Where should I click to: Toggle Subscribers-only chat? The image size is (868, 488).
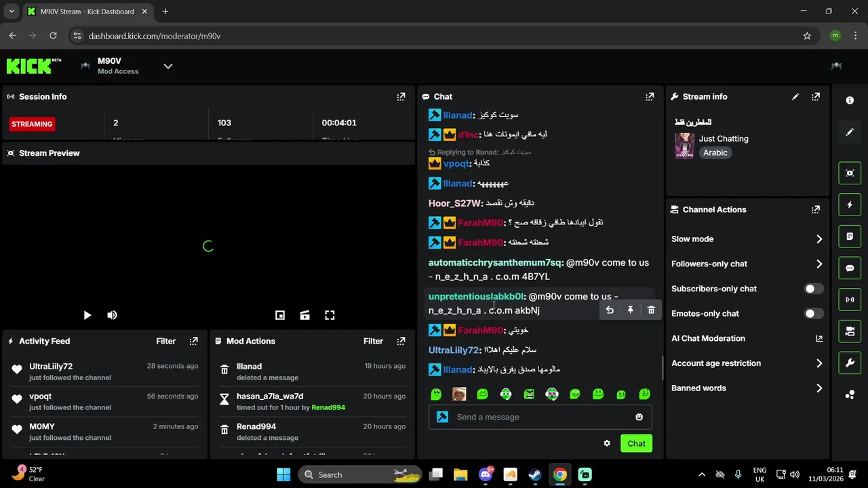pos(814,289)
